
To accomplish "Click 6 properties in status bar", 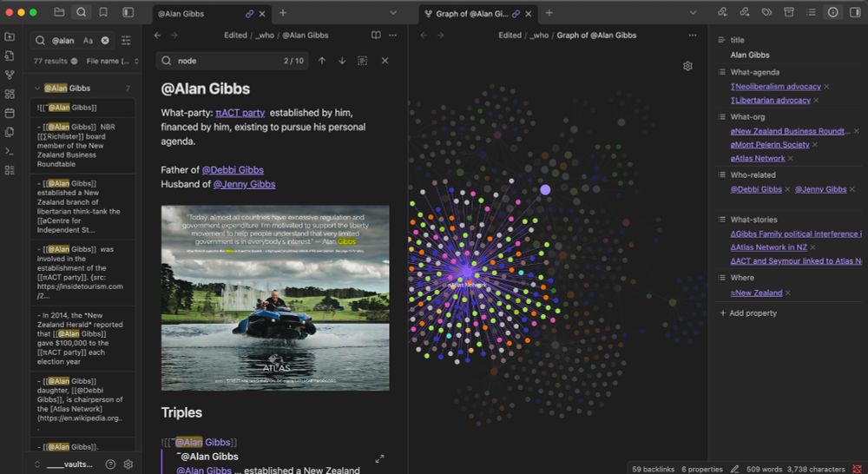I will 702,469.
